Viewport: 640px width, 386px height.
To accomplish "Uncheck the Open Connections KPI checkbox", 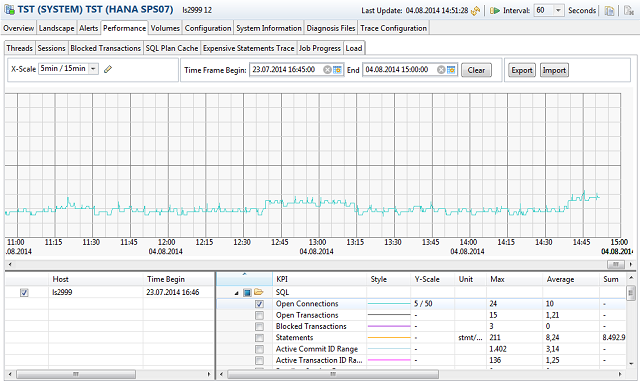I will coord(259,304).
